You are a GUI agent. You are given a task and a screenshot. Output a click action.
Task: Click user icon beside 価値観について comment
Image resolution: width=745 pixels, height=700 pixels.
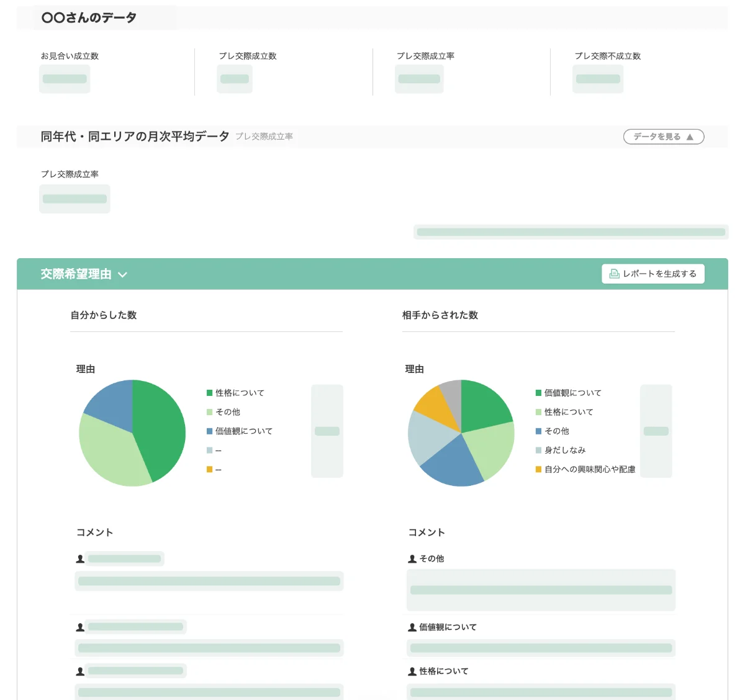click(x=412, y=627)
